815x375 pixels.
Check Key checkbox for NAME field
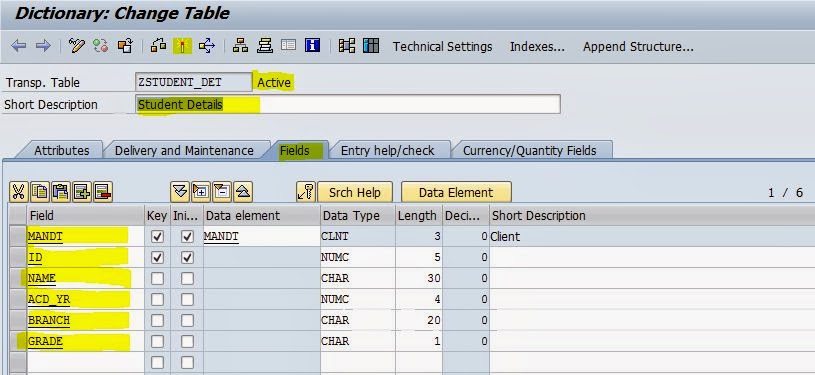click(x=157, y=278)
